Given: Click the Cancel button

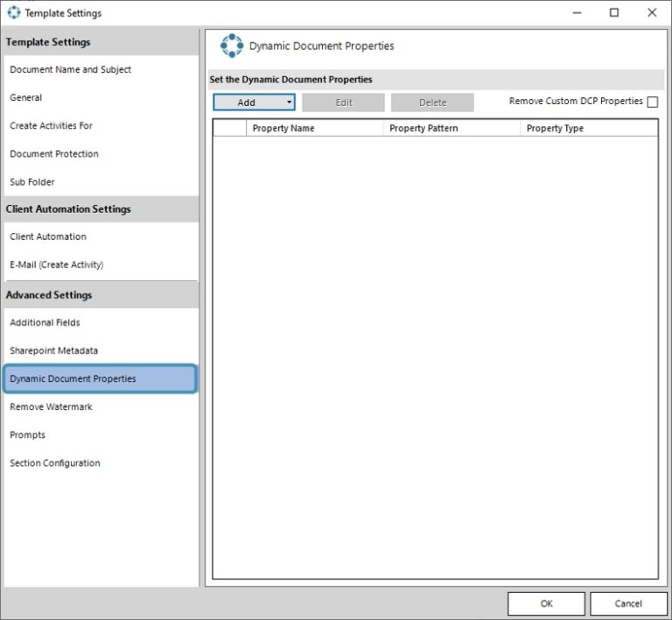Looking at the screenshot, I should point(628,603).
